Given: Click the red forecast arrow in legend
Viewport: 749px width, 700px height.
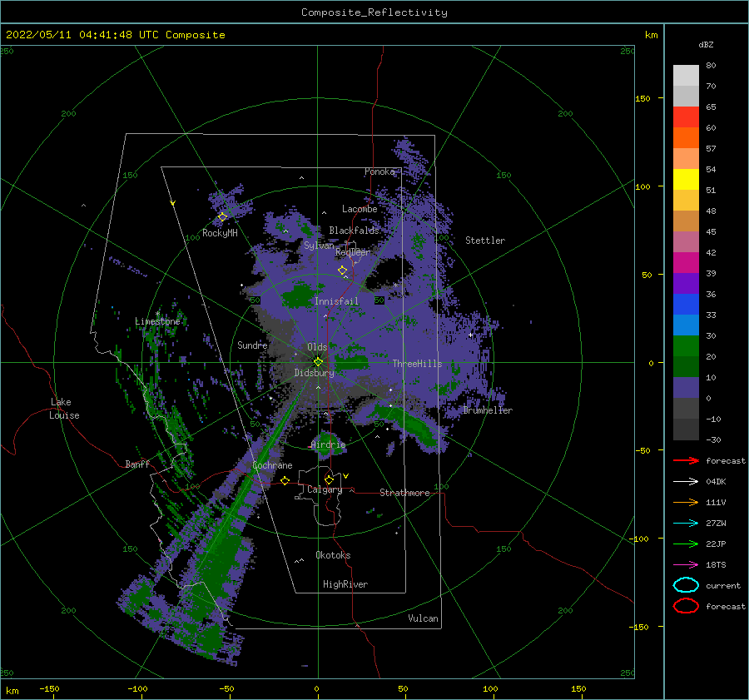Looking at the screenshot, I should [x=686, y=460].
